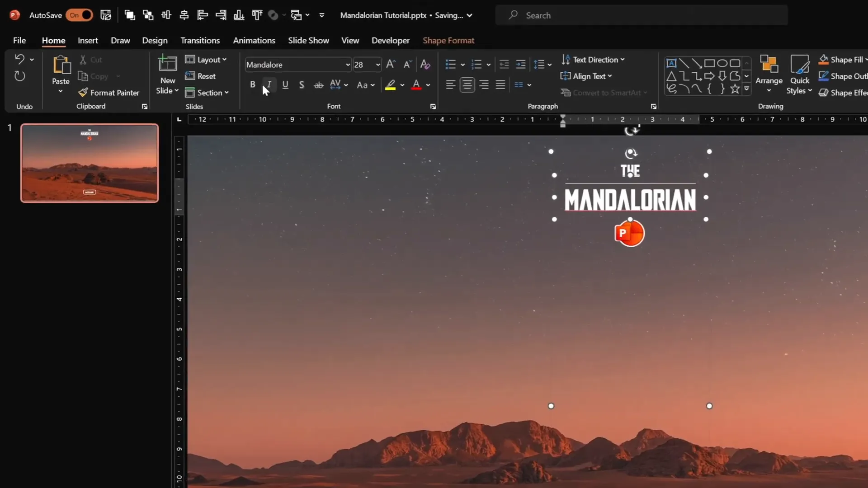This screenshot has height=488, width=868.
Task: Switch to the Shape Format tab
Action: click(448, 40)
